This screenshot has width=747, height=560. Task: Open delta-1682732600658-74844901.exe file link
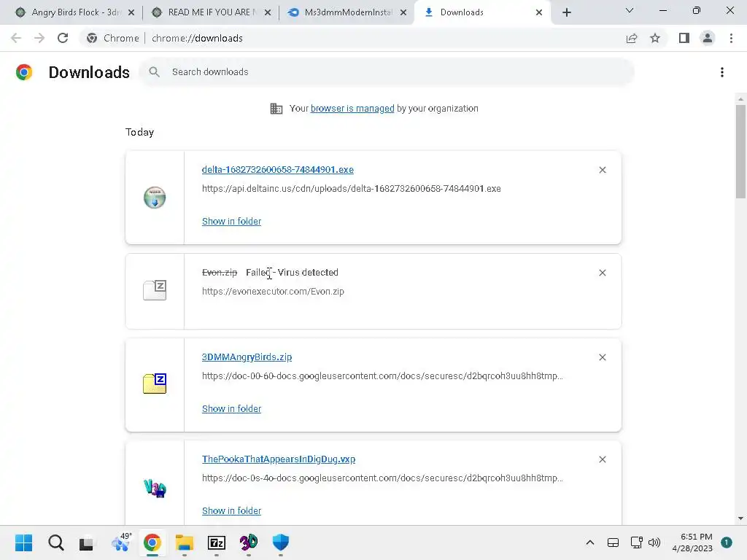[278, 169]
